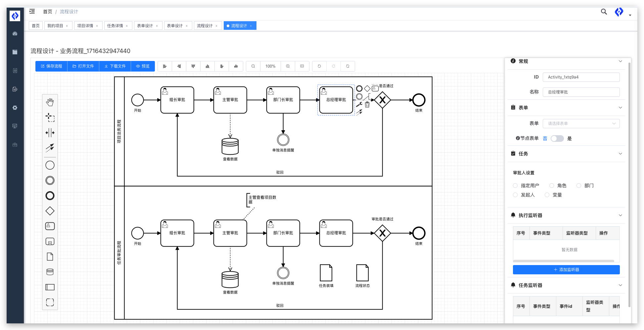This screenshot has height=330, width=644.
Task: Activate the lasso selection tool
Action: [50, 117]
